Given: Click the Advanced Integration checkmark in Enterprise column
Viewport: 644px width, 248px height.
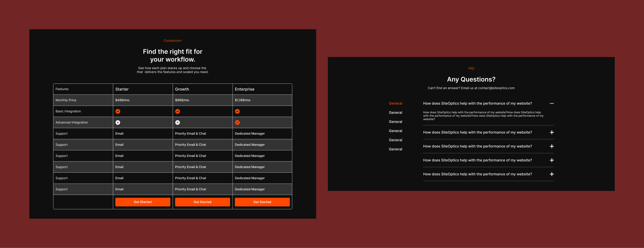Looking at the screenshot, I should coord(237,122).
